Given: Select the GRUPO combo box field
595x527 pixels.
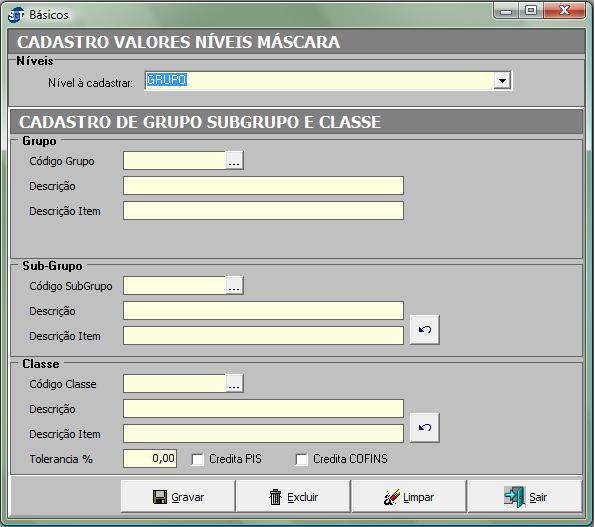Looking at the screenshot, I should tap(328, 80).
